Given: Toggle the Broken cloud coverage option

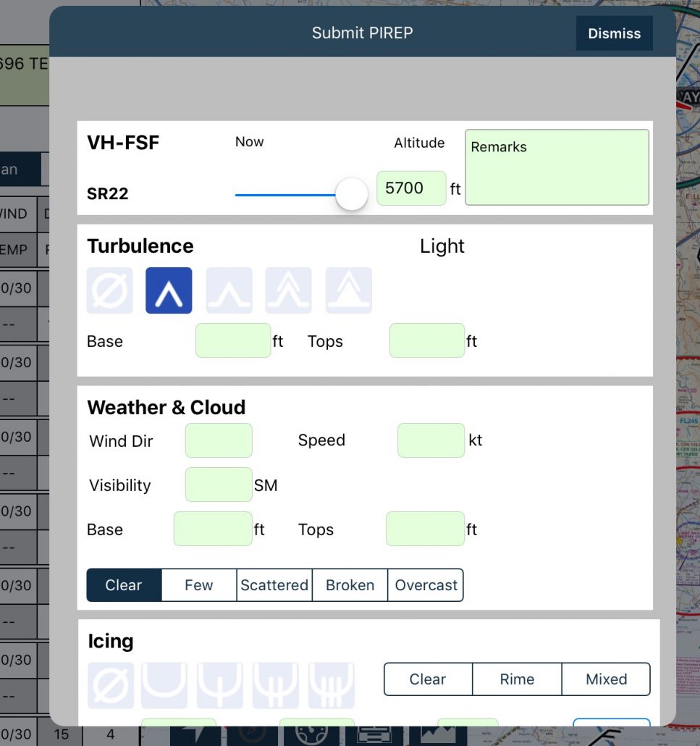Looking at the screenshot, I should (x=350, y=585).
